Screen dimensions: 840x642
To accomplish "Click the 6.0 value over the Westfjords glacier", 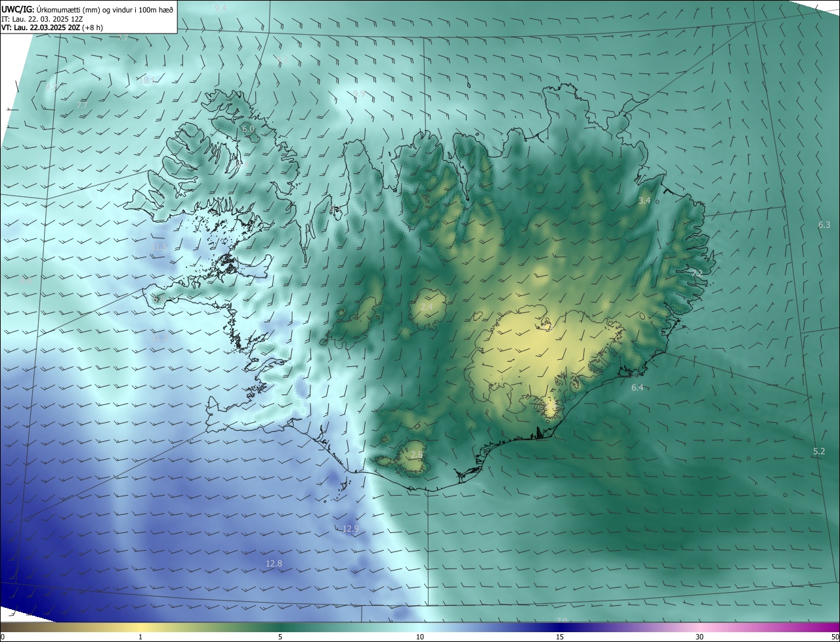I will [248, 130].
